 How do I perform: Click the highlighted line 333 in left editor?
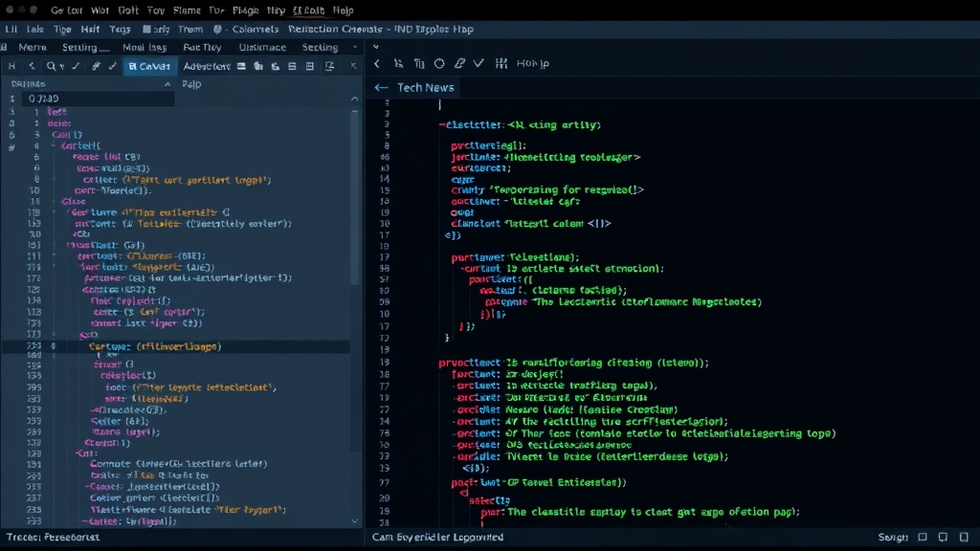(x=176, y=346)
